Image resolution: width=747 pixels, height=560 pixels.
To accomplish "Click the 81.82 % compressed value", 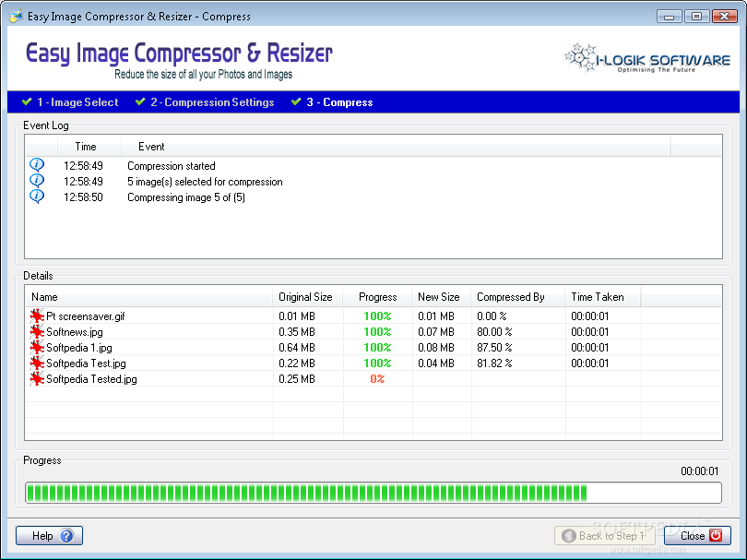I will click(x=494, y=363).
